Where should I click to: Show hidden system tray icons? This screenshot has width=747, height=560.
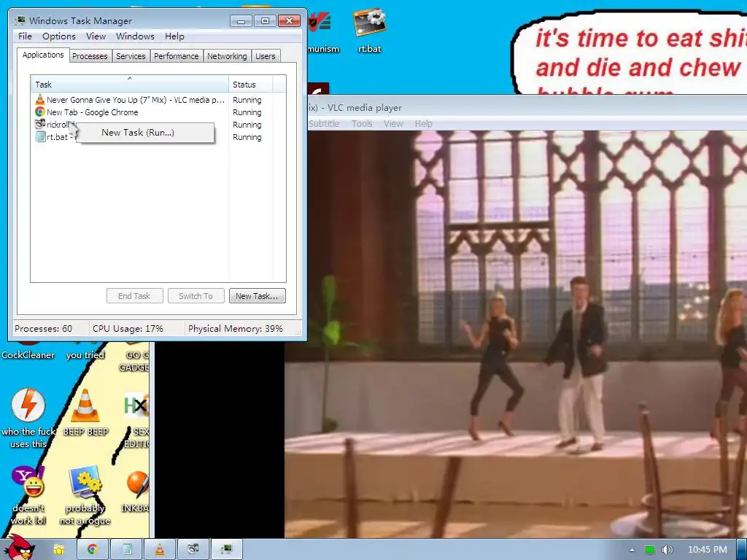[632, 550]
